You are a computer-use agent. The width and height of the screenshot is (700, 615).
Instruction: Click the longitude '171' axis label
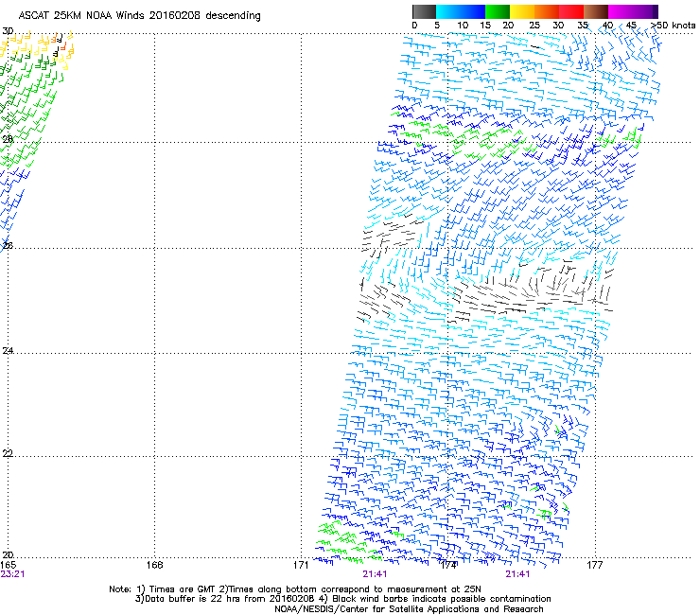[301, 565]
